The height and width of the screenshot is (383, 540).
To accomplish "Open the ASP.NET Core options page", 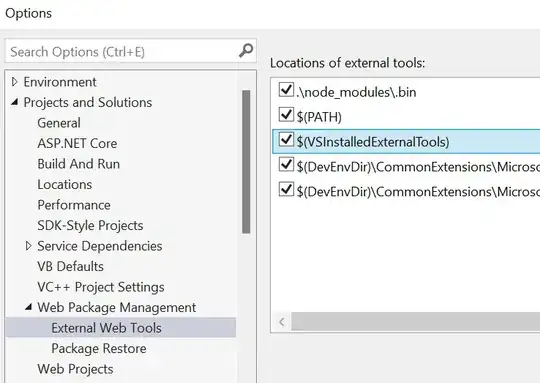I will pos(77,143).
